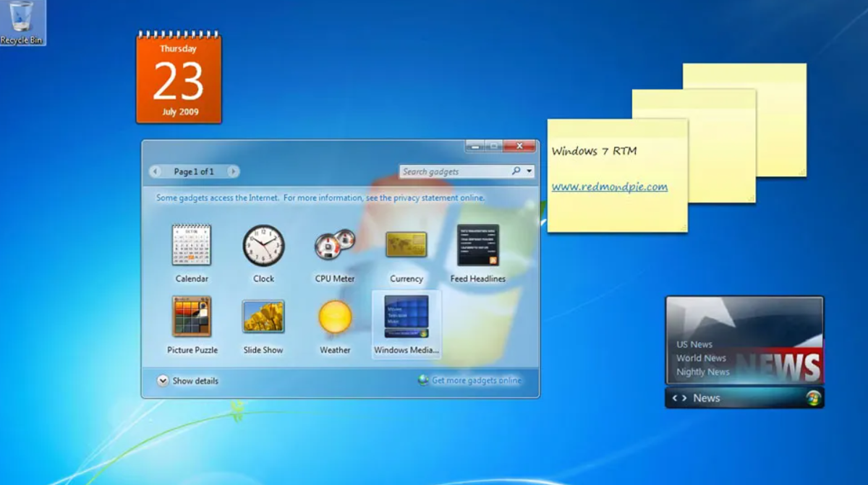Select the Feed Headlines gadget

[x=477, y=246]
